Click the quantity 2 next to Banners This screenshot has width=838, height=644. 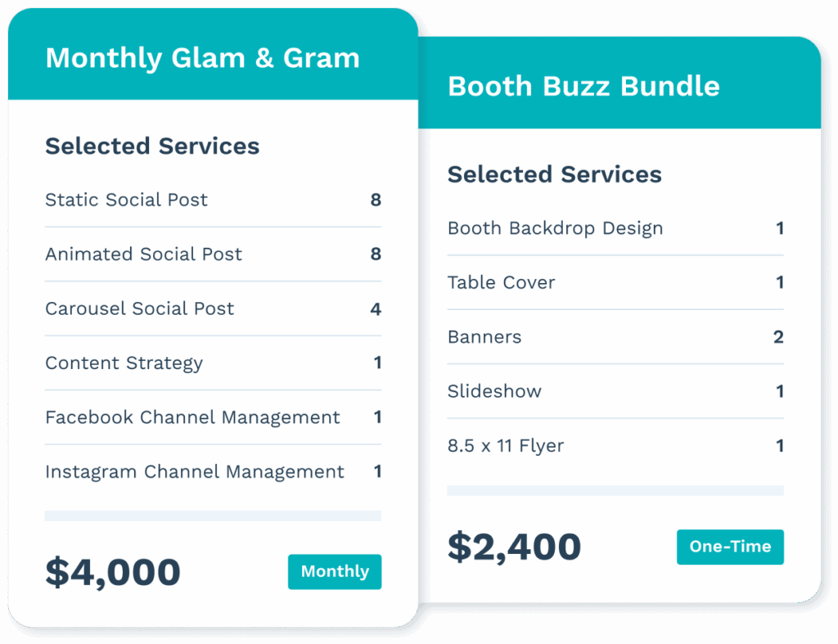pyautogui.click(x=778, y=337)
